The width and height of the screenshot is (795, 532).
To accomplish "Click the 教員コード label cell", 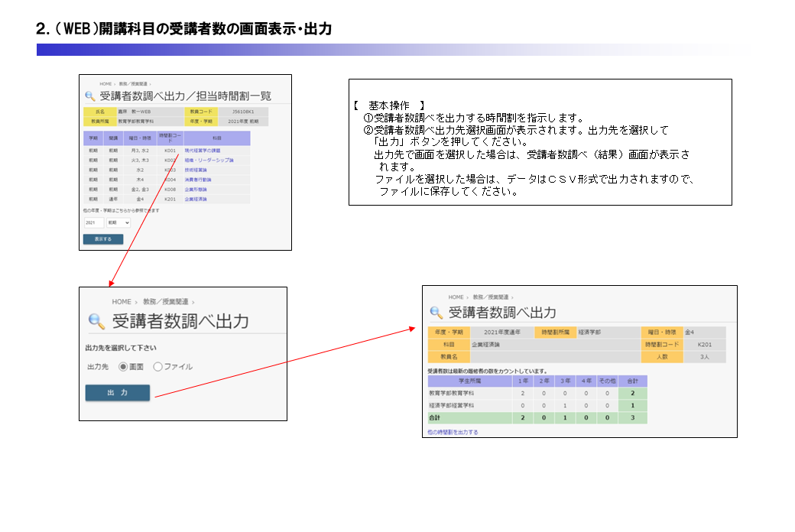I will 201,112.
